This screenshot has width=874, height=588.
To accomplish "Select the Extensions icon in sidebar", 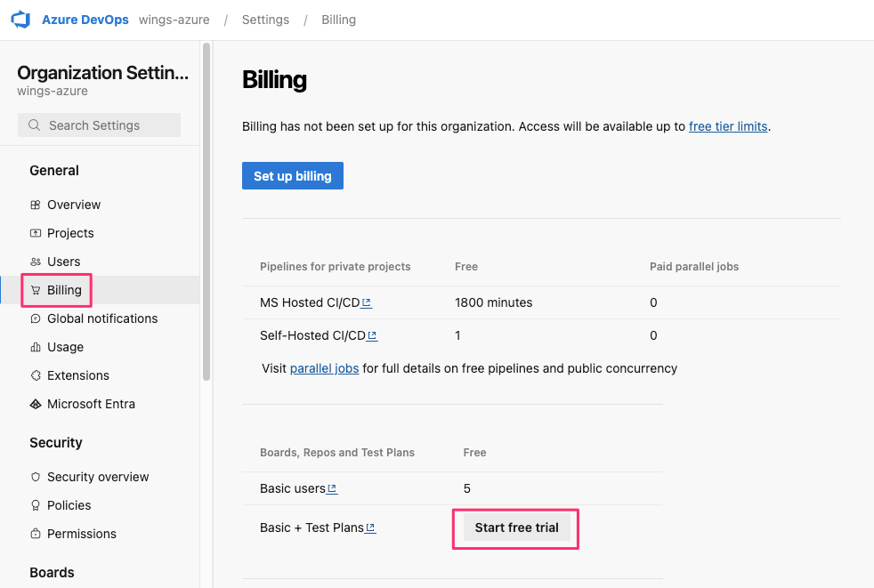I will pos(36,375).
